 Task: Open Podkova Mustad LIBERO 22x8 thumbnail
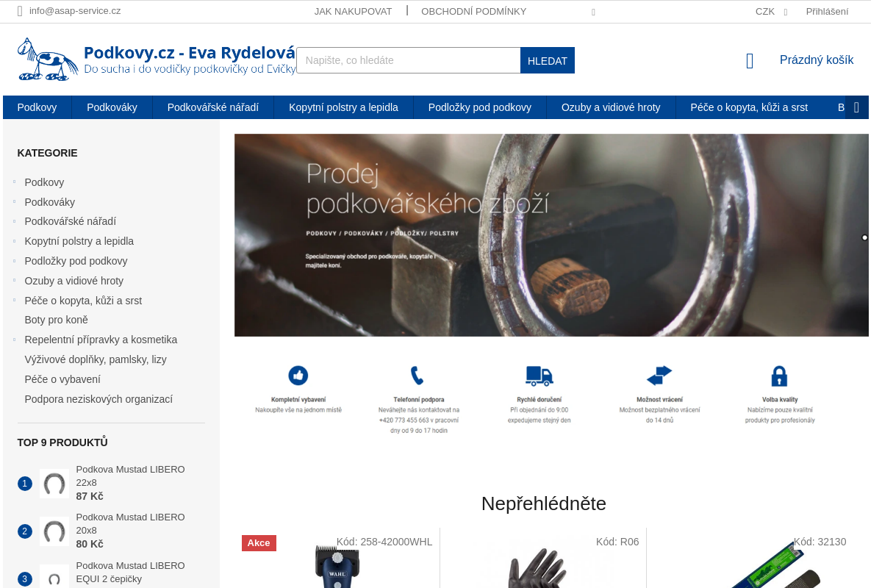[54, 484]
